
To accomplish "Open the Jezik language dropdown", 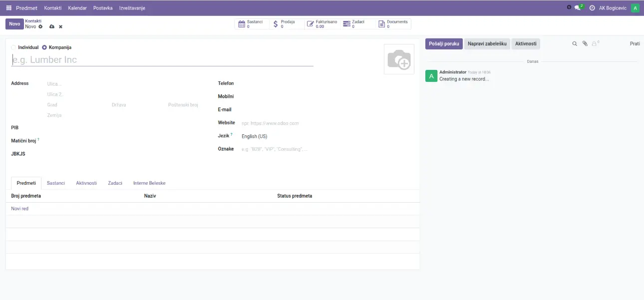I will (x=275, y=136).
